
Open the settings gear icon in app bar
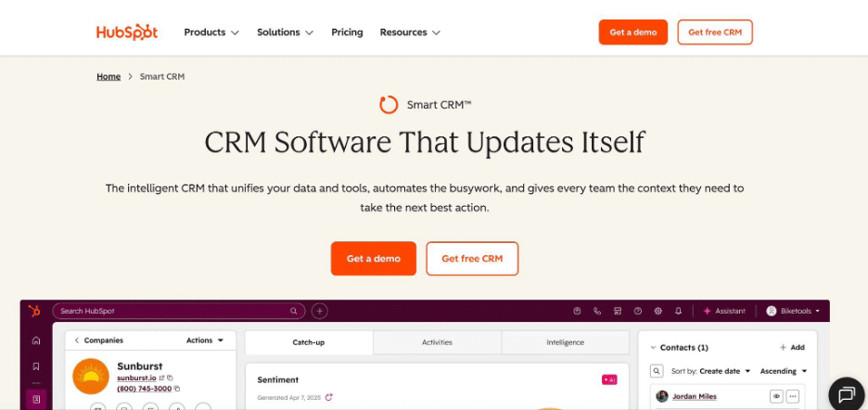pos(657,312)
